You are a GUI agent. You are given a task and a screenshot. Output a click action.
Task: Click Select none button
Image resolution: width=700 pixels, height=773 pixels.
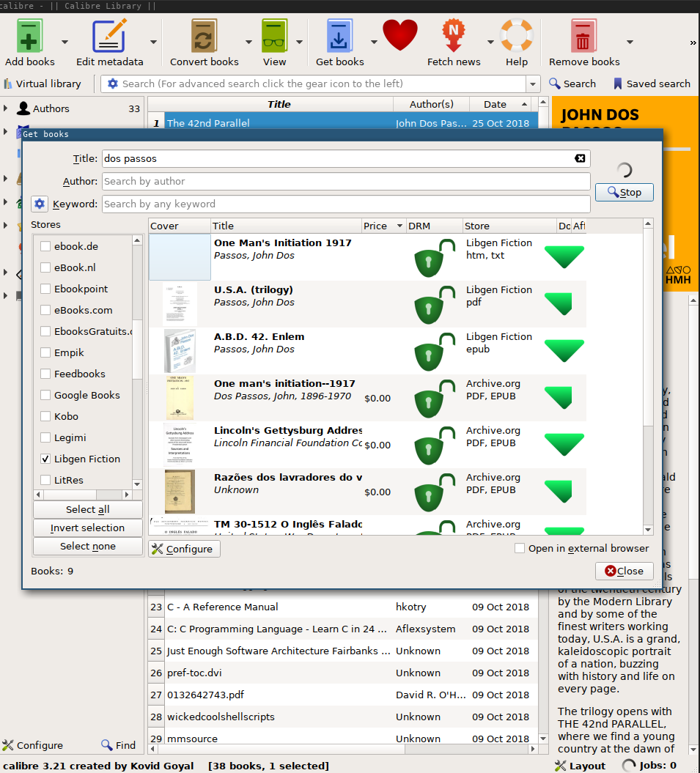[x=88, y=546]
